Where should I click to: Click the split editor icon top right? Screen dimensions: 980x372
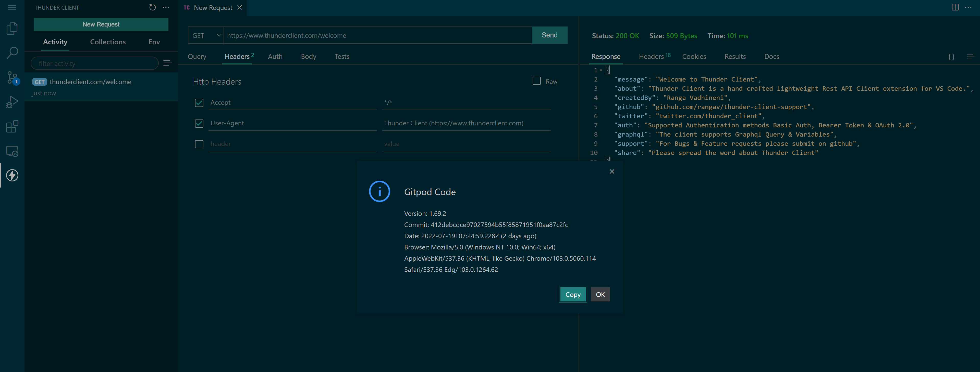click(956, 8)
